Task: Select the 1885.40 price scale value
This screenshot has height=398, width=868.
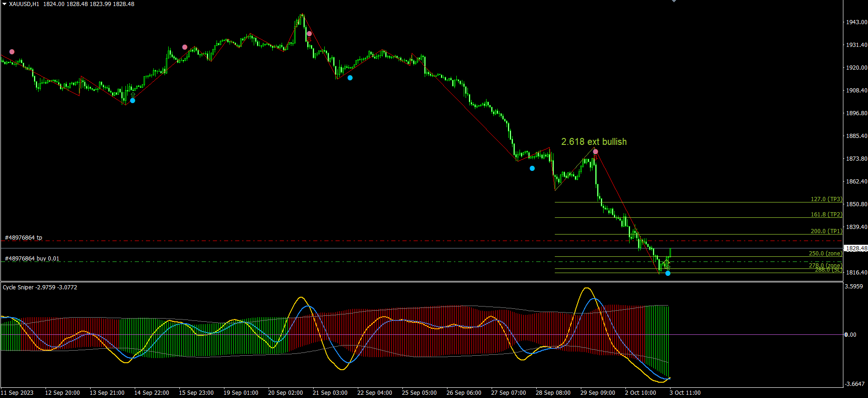Action: [x=856, y=136]
